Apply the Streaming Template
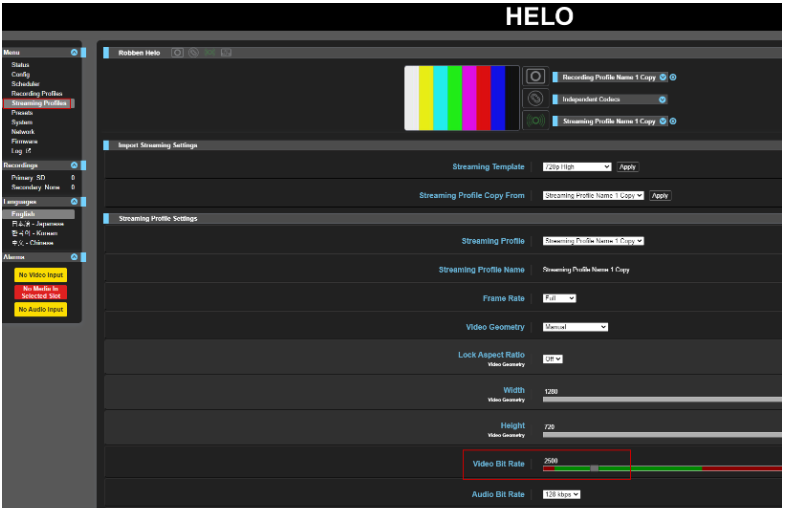The height and width of the screenshot is (513, 786). click(628, 167)
